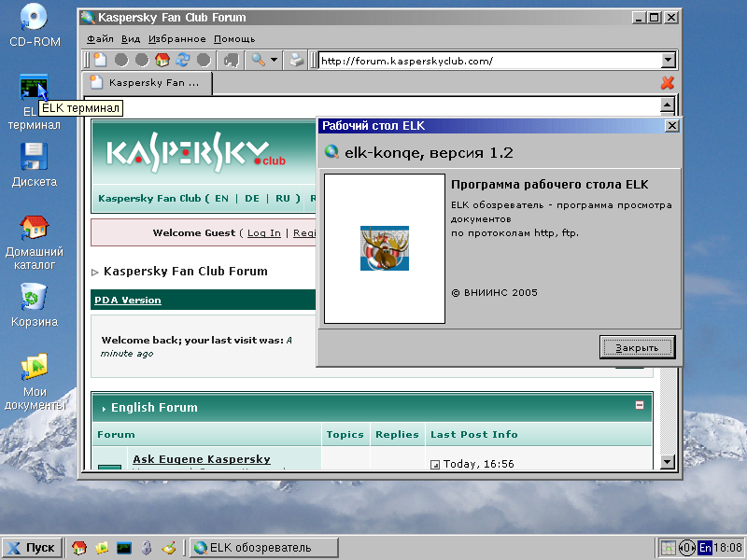
Task: Click the circled zero tray icon
Action: click(687, 548)
